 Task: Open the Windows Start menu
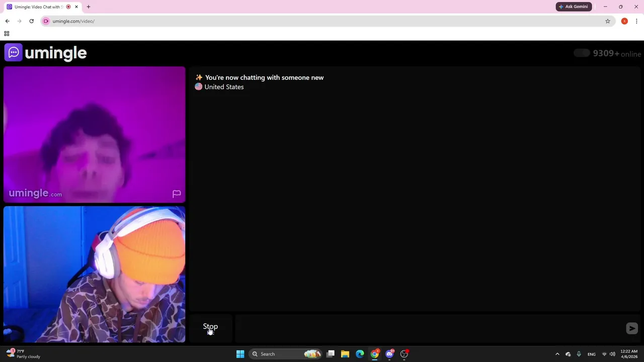(x=240, y=354)
